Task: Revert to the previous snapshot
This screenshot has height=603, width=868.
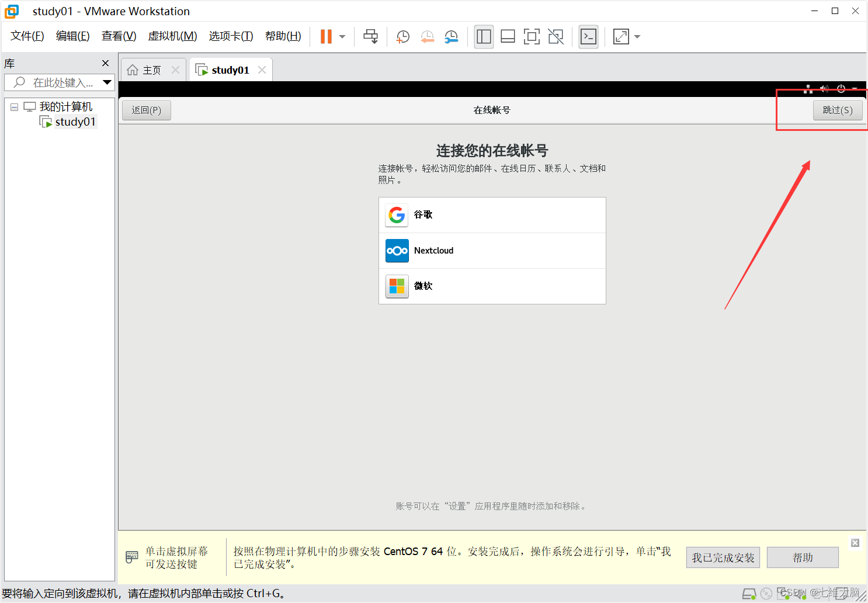Action: pos(428,37)
